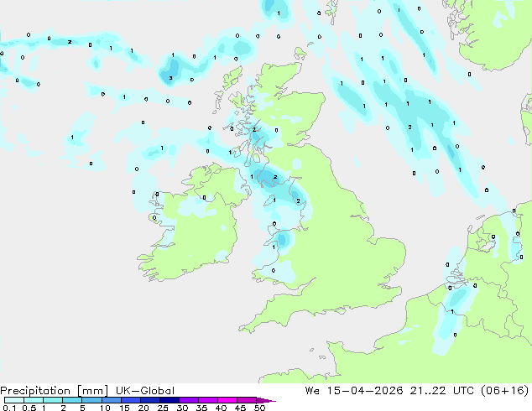The width and height of the screenshot is (532, 411).
Task: Click the '15' legend label
Action: point(124,408)
